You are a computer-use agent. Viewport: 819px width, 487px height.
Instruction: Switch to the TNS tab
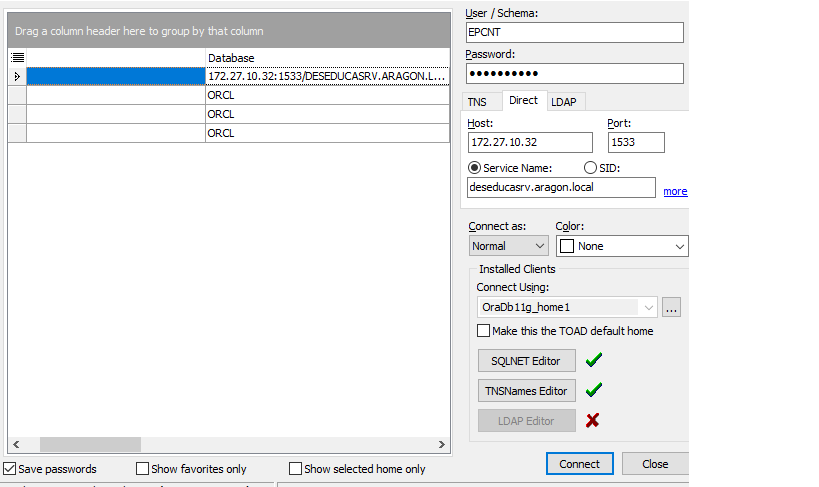pos(480,102)
